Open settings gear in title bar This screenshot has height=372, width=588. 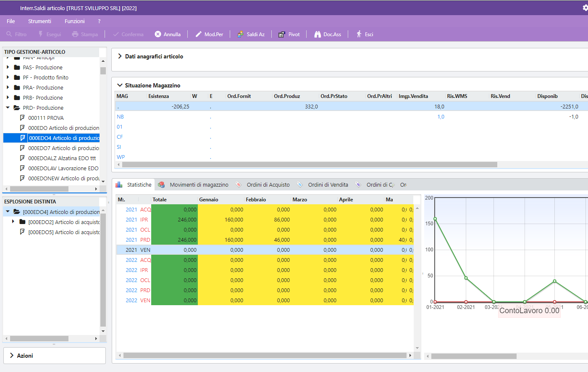pyautogui.click(x=585, y=8)
